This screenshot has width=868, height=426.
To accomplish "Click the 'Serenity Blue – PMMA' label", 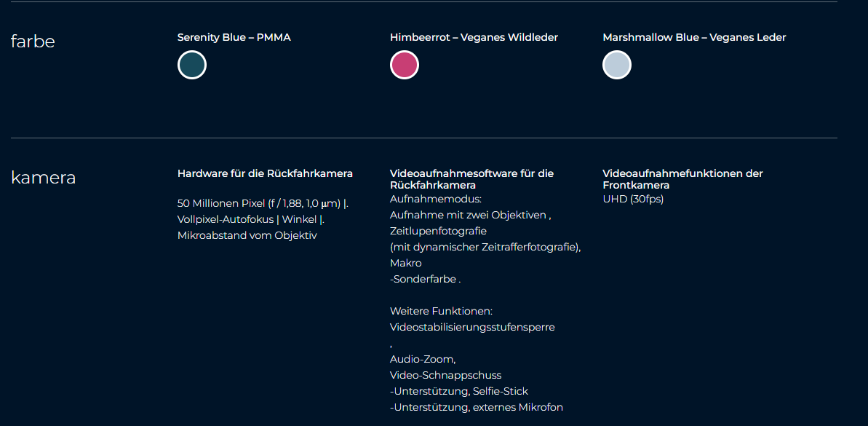I will point(234,37).
